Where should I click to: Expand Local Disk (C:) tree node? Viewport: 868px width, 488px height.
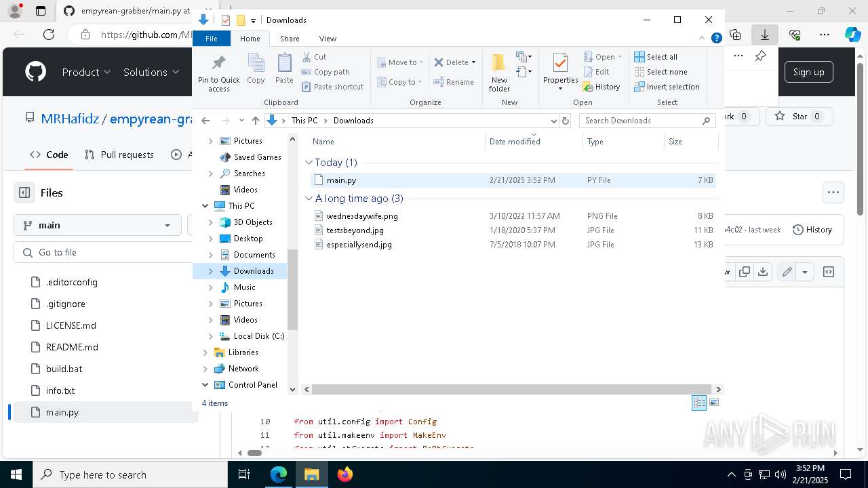click(x=211, y=336)
